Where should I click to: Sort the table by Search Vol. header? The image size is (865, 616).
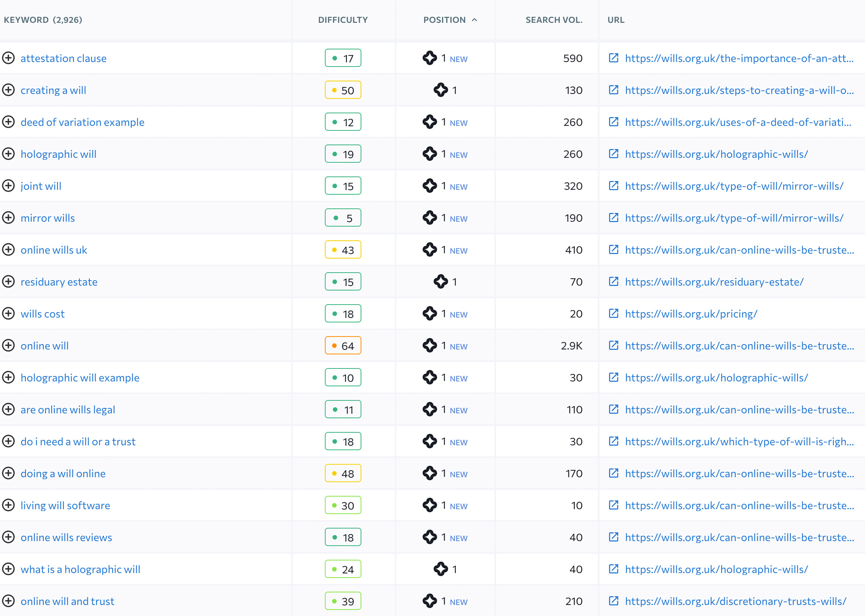[554, 20]
